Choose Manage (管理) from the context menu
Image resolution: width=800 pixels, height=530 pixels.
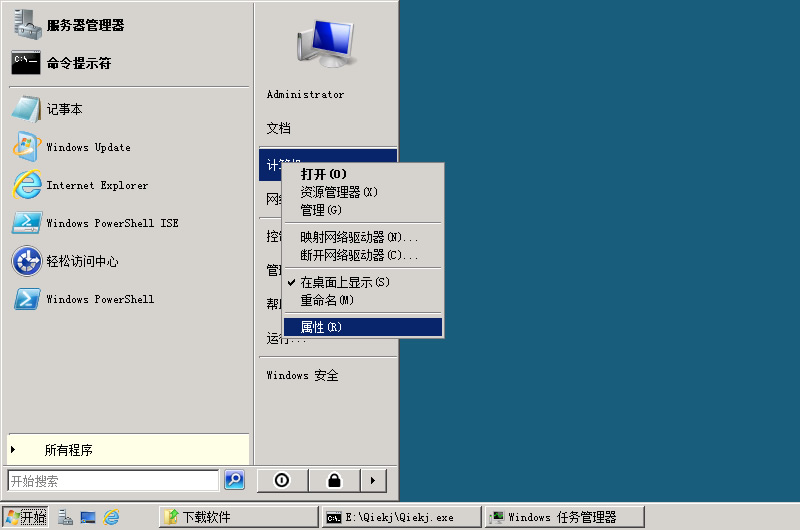click(x=320, y=210)
